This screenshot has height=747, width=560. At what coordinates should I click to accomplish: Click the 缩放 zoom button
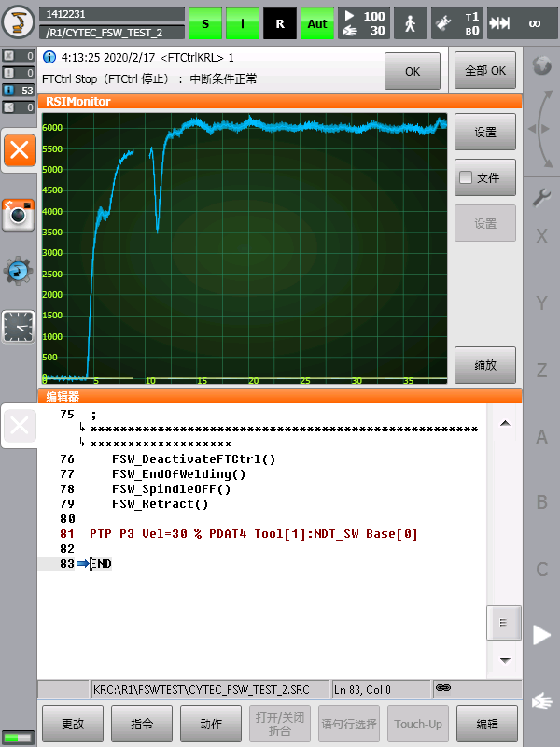[485, 365]
